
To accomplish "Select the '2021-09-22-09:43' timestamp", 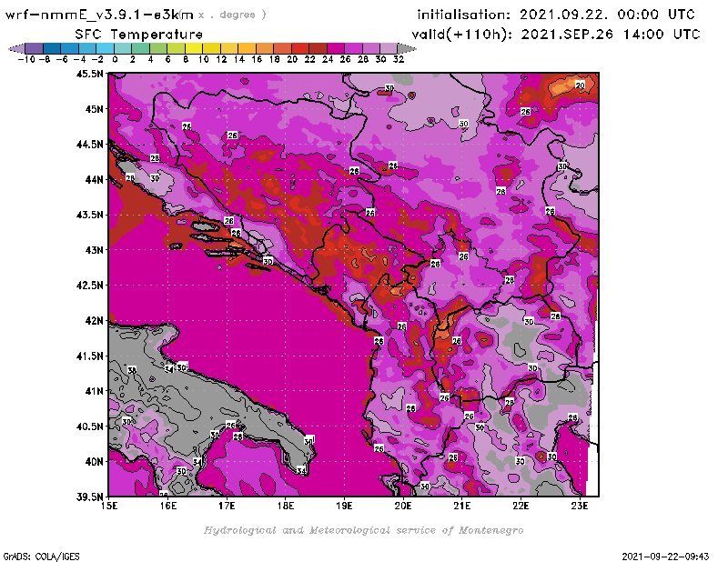I will click(665, 557).
